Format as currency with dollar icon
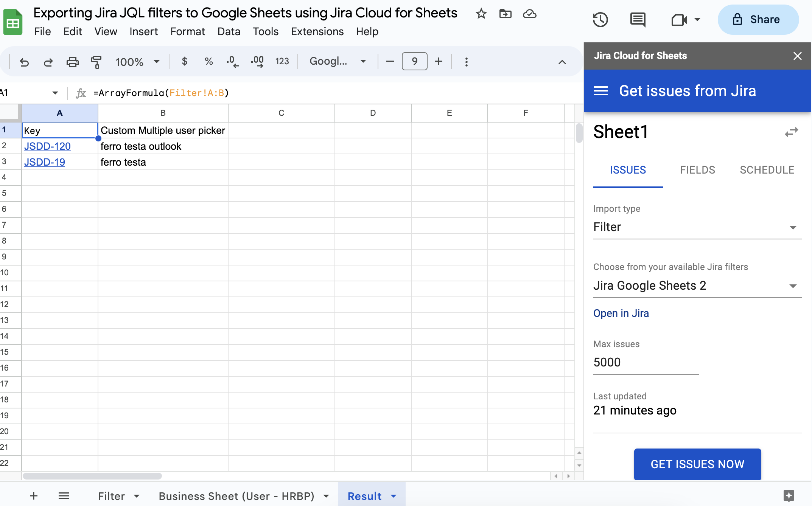Screen dimensions: 812x506 185,61
